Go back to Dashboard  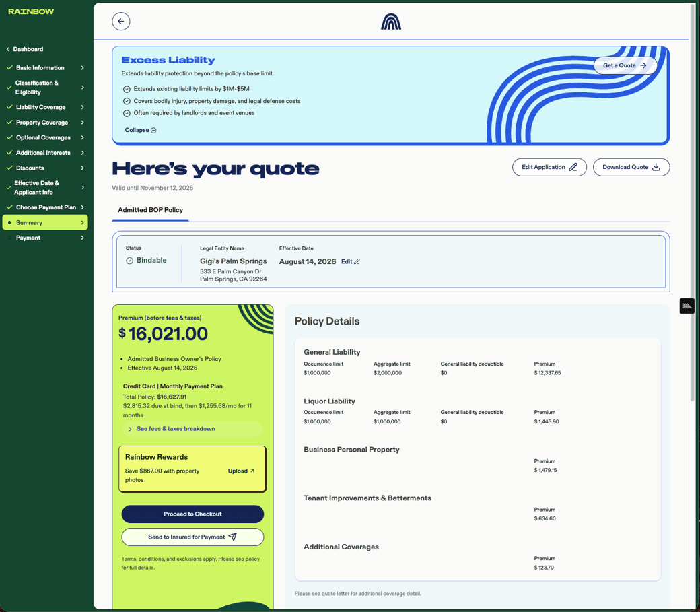[25, 49]
